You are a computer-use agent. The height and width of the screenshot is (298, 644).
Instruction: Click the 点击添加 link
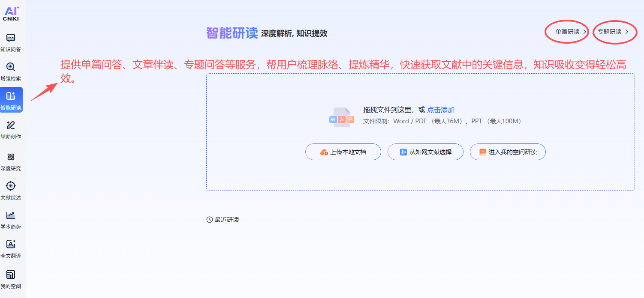click(440, 110)
